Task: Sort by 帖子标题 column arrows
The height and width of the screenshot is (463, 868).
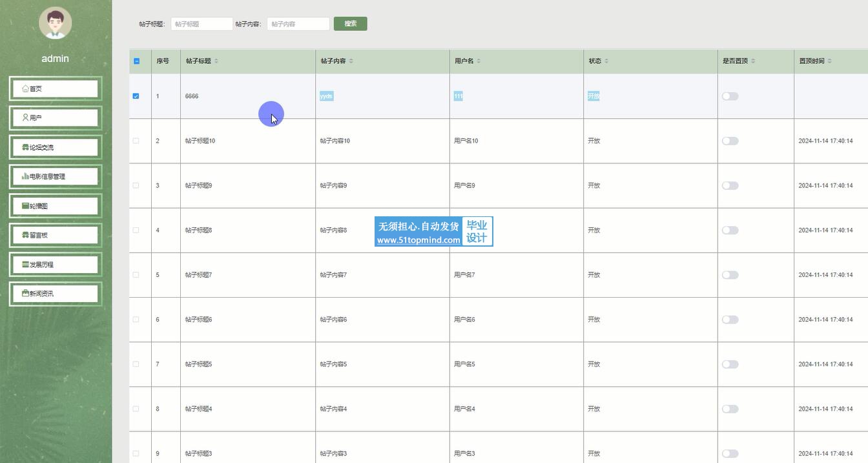Action: coord(216,61)
